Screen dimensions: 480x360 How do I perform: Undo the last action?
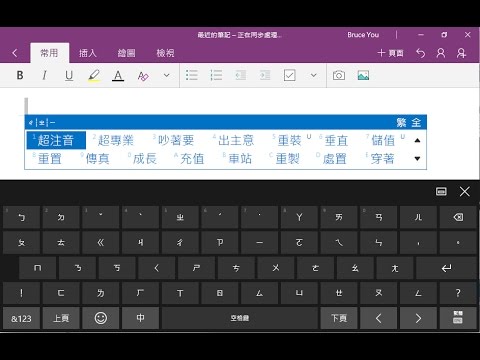[421, 53]
